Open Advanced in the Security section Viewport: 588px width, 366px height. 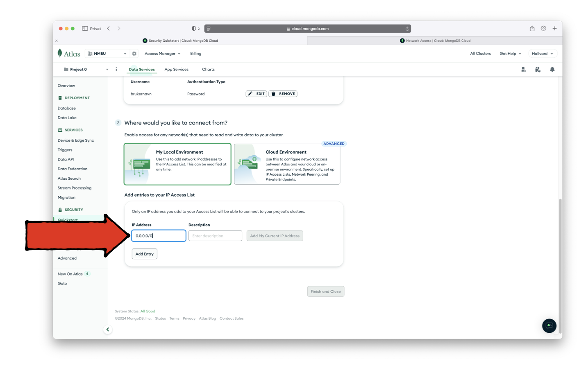click(x=67, y=258)
